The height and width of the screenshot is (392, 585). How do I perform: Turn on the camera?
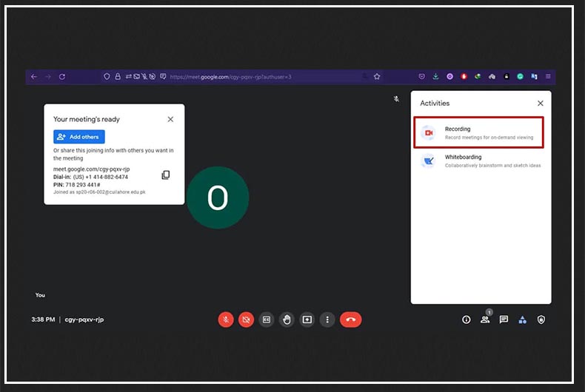(247, 320)
